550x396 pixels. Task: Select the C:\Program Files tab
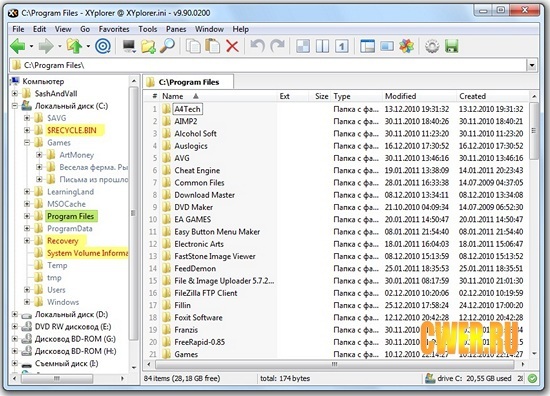point(188,82)
